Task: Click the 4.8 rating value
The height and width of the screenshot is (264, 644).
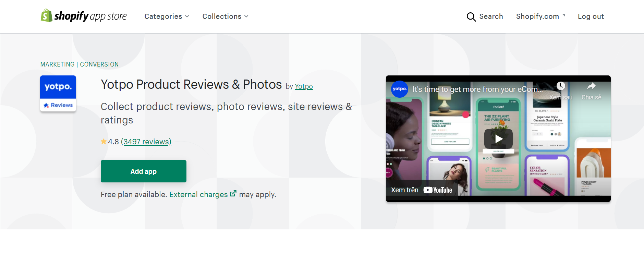Action: [x=113, y=142]
